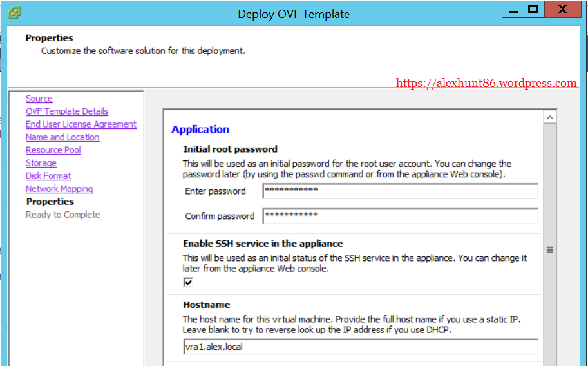Viewport: 588px width, 366px height.
Task: Focus the Enter password field
Action: [x=400, y=191]
